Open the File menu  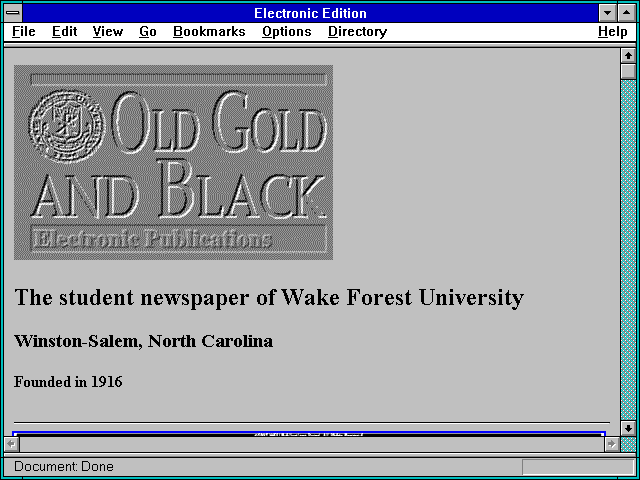pos(24,32)
